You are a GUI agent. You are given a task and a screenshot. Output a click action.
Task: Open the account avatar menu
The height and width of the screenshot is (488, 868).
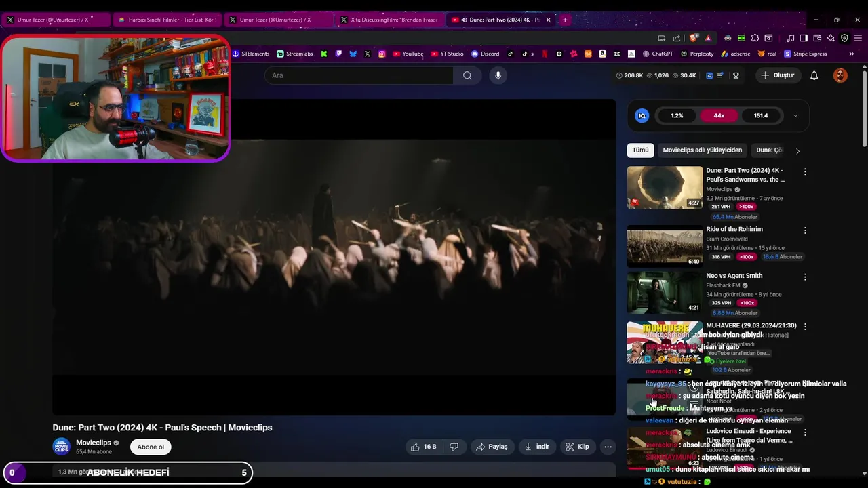[x=840, y=75]
